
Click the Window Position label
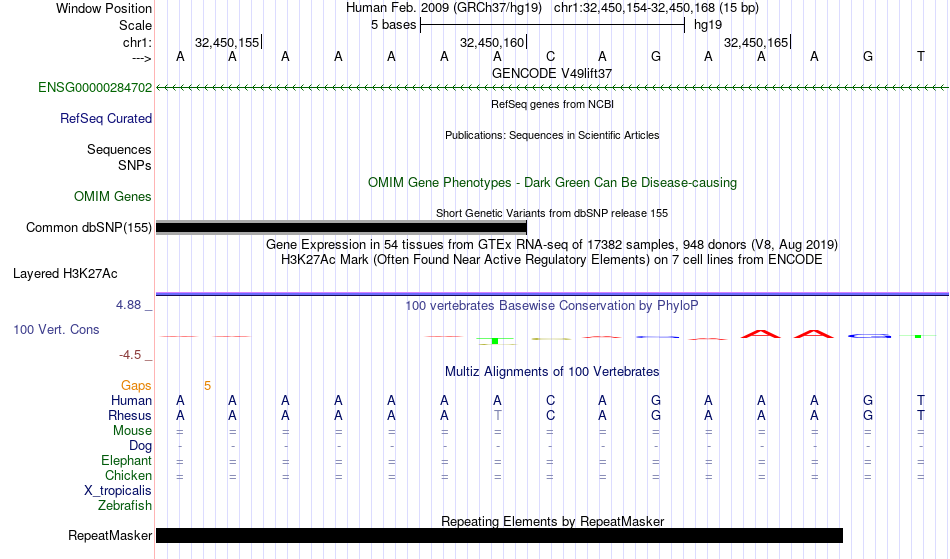(x=104, y=8)
